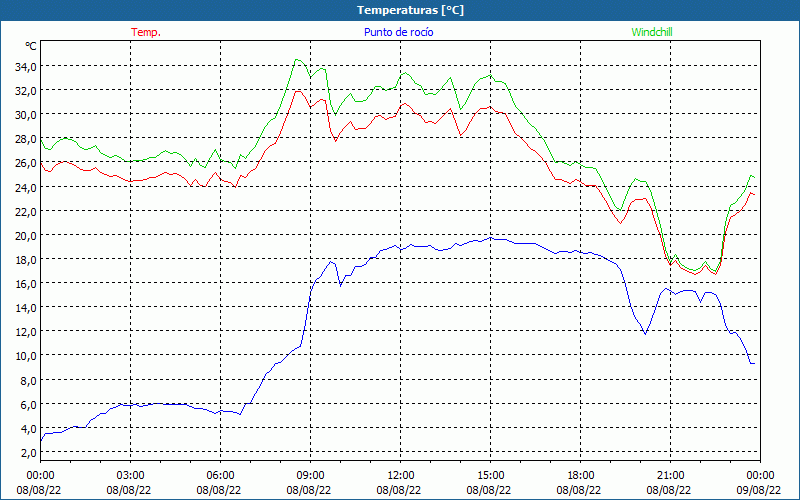Click the 24,0 y-axis value
Viewport: 800px width, 500px height.
coord(26,187)
